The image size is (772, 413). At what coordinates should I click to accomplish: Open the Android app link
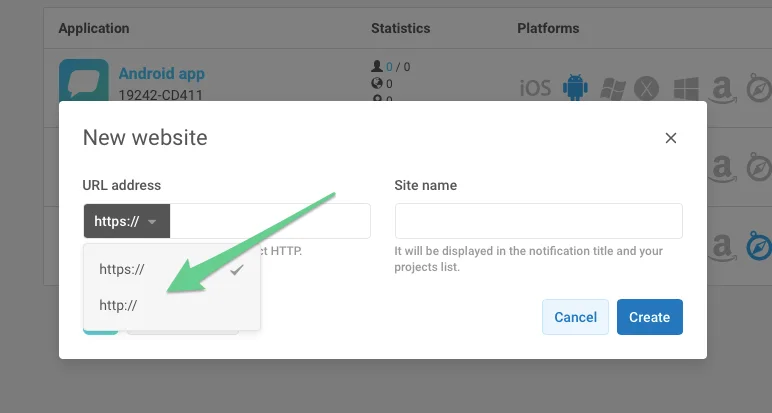(161, 73)
